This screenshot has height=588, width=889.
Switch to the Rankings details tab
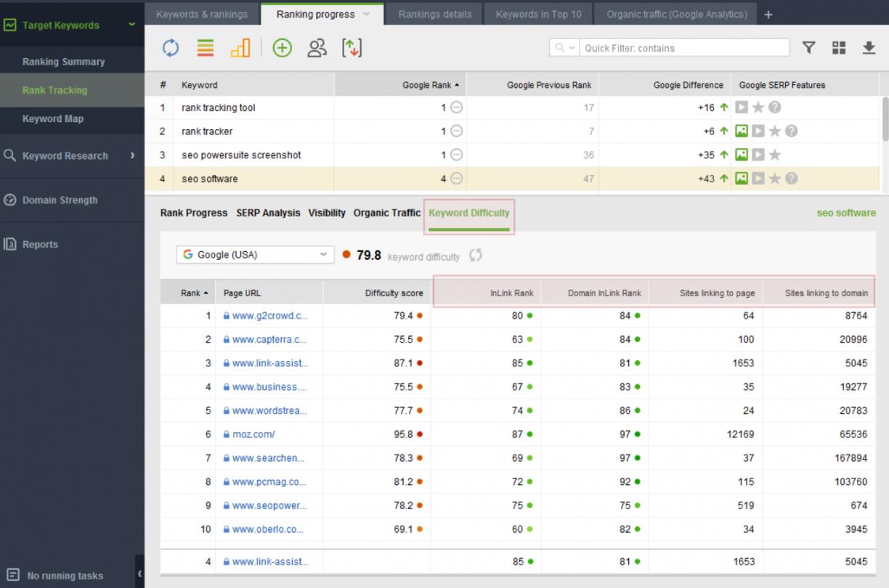click(x=434, y=14)
